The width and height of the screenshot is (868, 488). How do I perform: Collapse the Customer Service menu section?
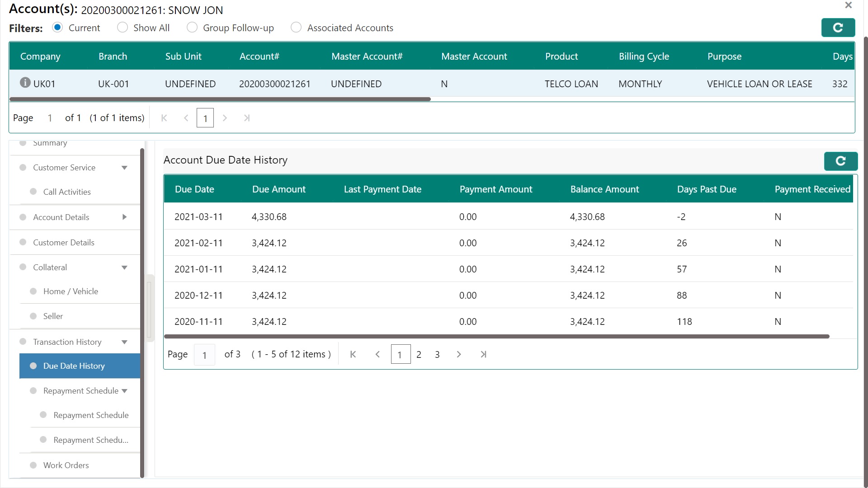(124, 168)
